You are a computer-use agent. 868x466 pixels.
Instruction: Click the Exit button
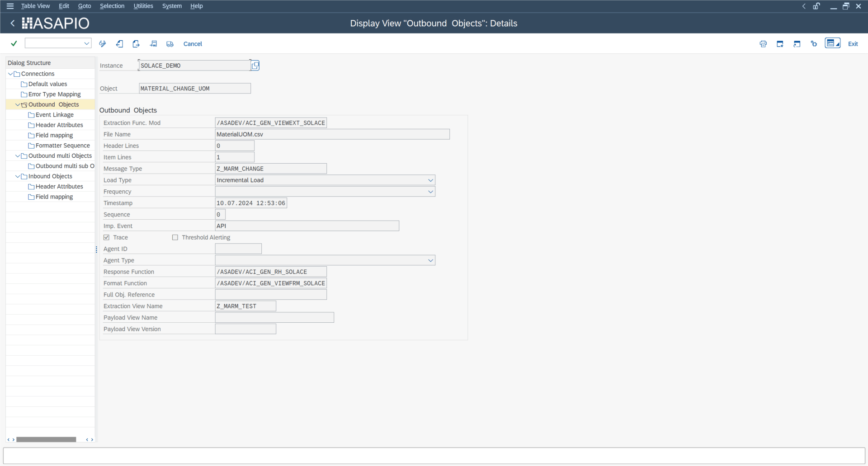coord(853,44)
